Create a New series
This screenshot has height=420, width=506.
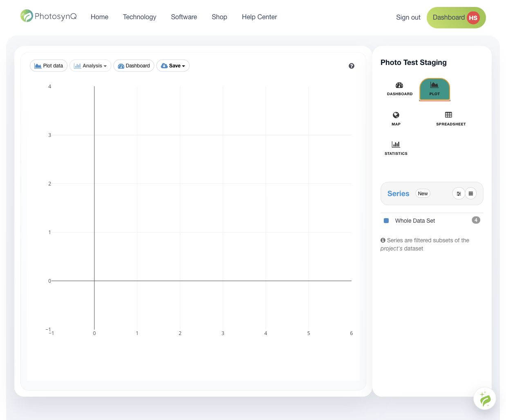coord(423,194)
